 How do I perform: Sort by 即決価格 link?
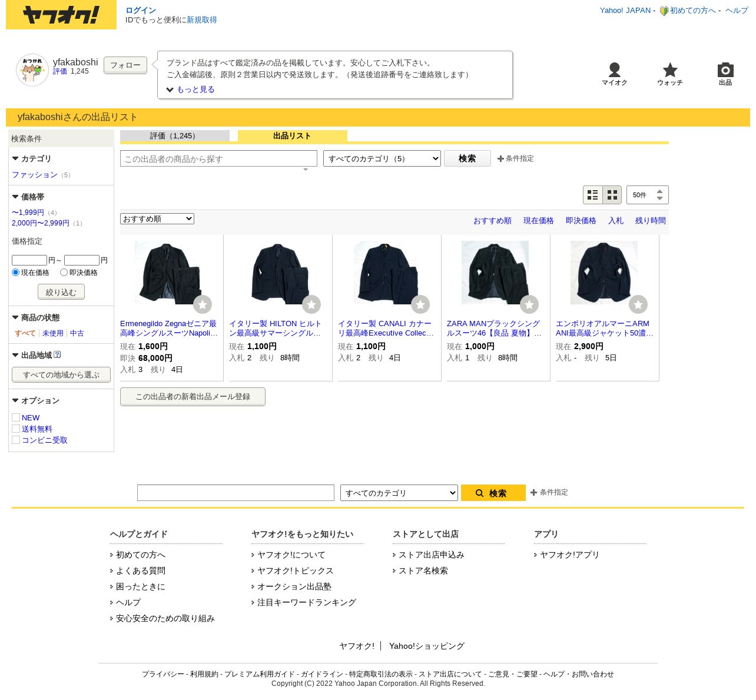pos(581,221)
